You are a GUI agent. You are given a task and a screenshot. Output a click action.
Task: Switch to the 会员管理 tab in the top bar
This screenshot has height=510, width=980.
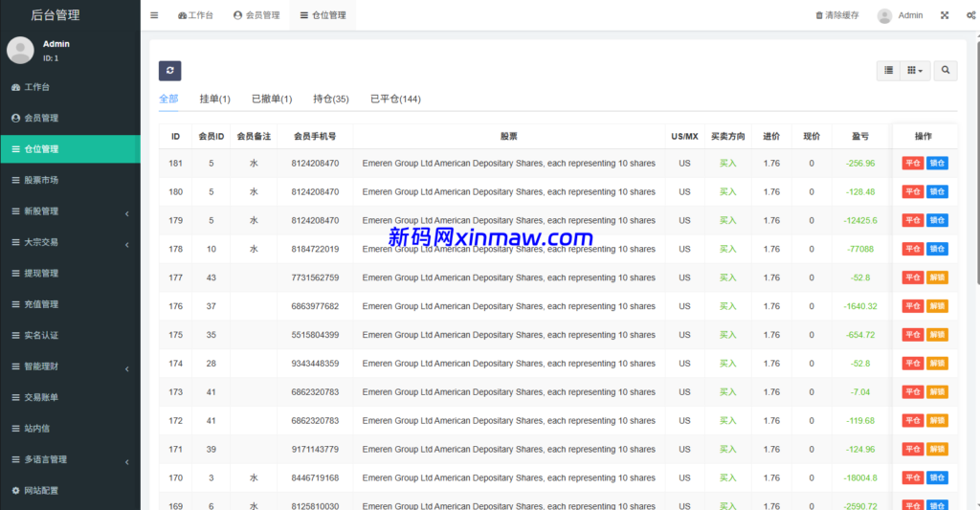[x=256, y=15]
